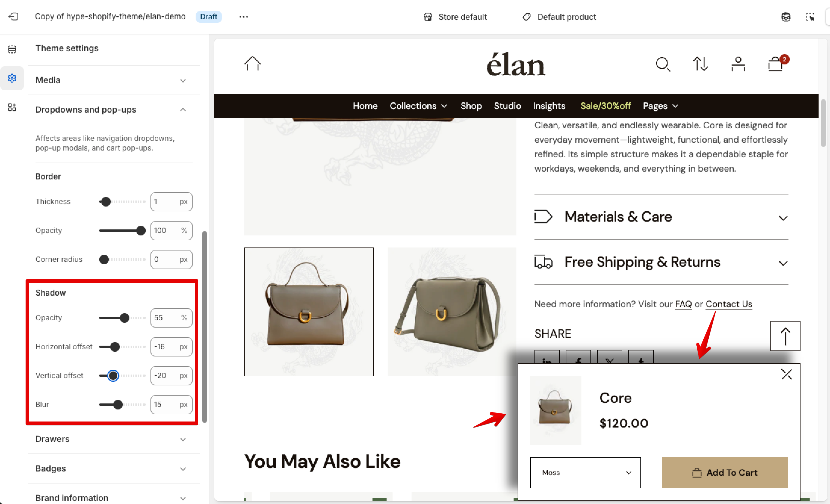Click the store search magnifier icon
Viewport: 830px width, 504px height.
663,64
